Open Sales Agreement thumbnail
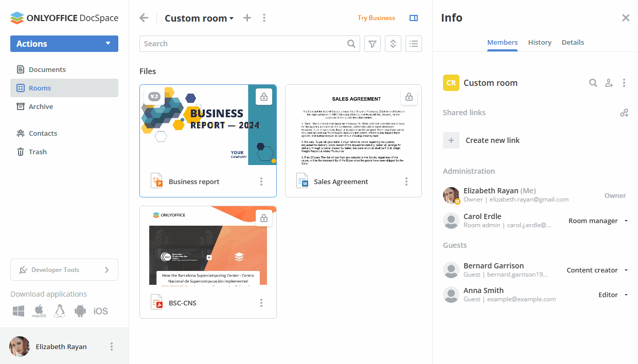 (x=353, y=125)
